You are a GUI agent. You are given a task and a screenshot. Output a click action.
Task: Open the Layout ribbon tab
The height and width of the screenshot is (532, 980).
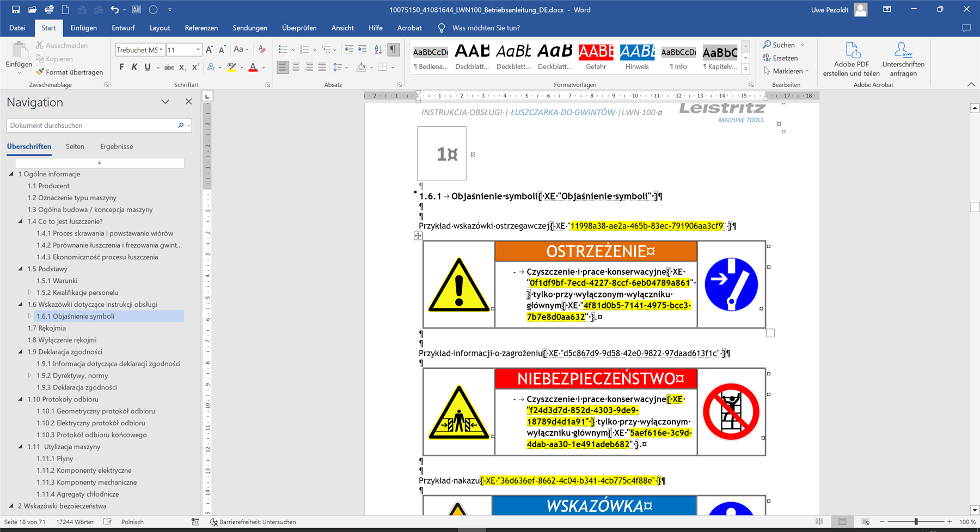point(160,28)
